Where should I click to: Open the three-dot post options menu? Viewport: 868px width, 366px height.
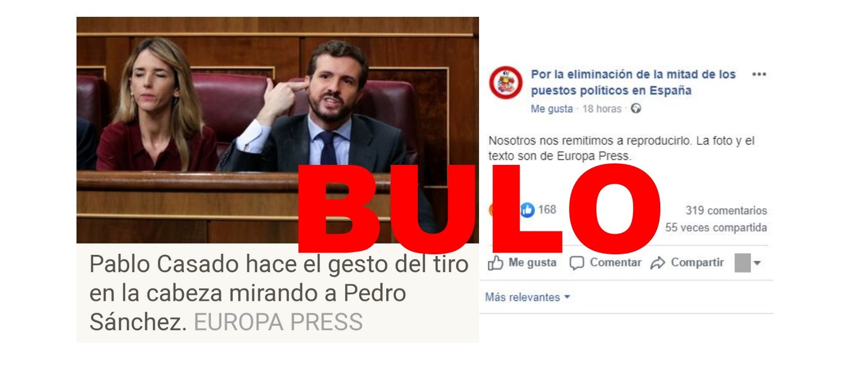tap(759, 74)
